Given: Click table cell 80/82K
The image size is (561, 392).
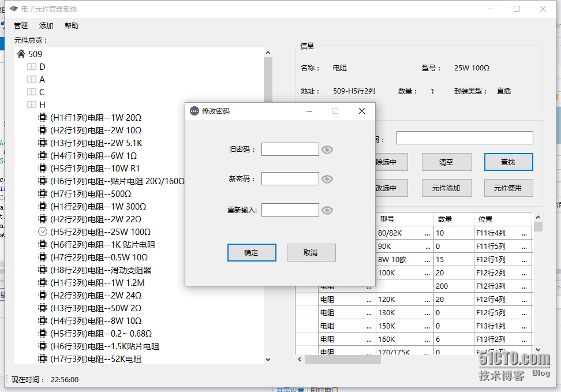Looking at the screenshot, I should pos(405,233).
